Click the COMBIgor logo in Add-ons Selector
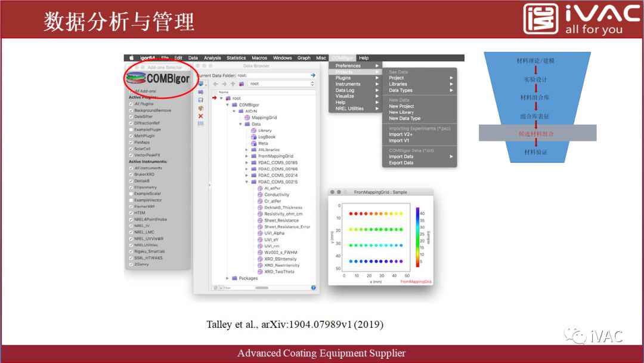The width and height of the screenshot is (644, 363). [x=158, y=78]
